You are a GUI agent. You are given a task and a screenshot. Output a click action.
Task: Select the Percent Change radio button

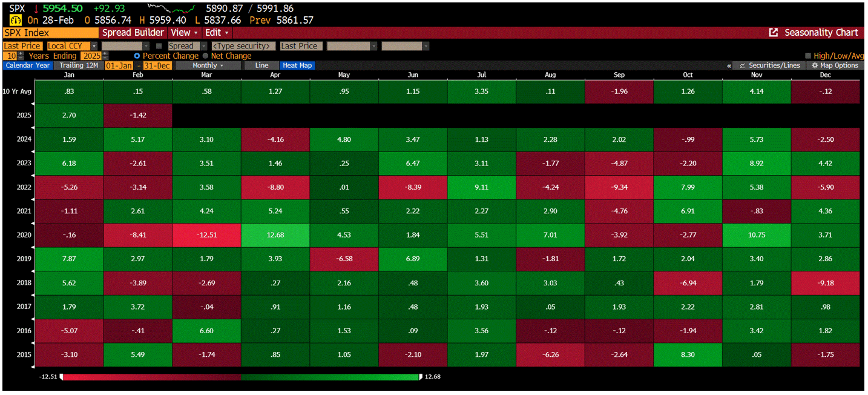(137, 55)
